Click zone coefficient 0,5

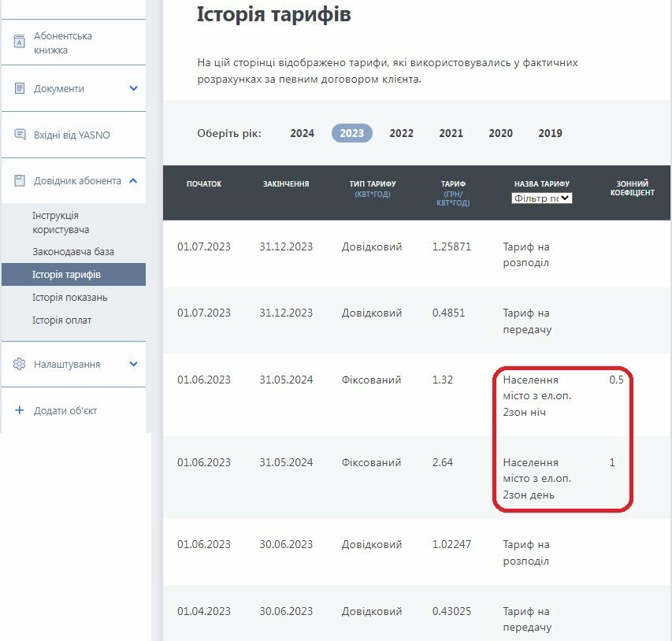[616, 380]
